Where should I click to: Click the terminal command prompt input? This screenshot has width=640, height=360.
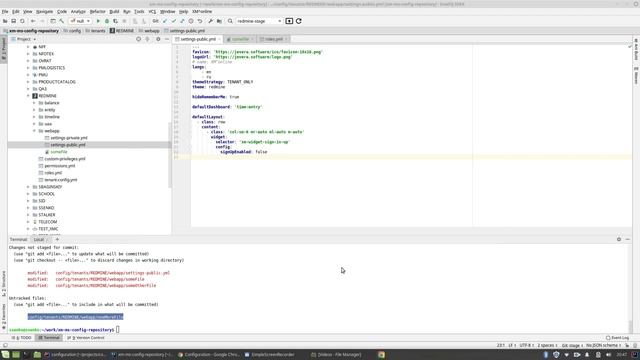[x=118, y=330]
